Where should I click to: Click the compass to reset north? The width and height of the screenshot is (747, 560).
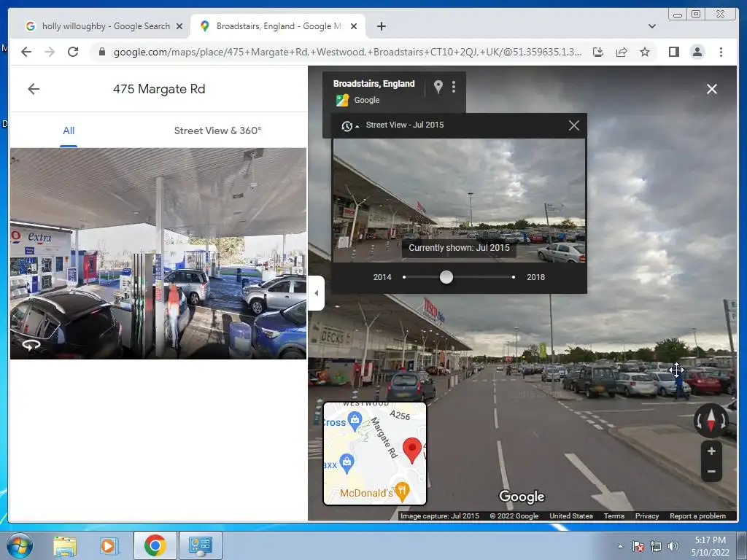pyautogui.click(x=711, y=421)
